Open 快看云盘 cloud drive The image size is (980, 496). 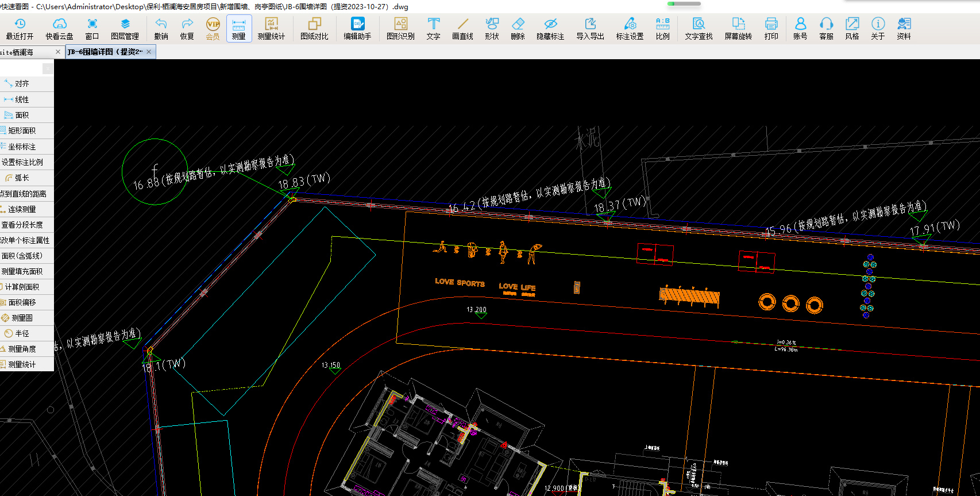[x=60, y=29]
